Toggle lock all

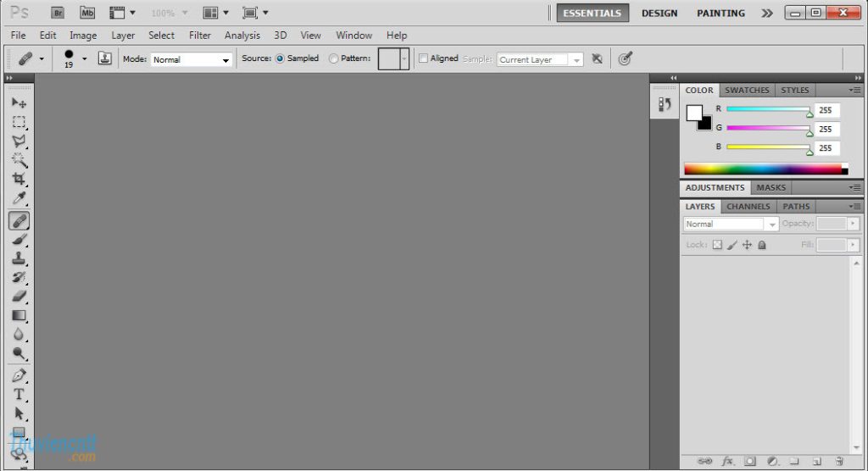(x=762, y=245)
